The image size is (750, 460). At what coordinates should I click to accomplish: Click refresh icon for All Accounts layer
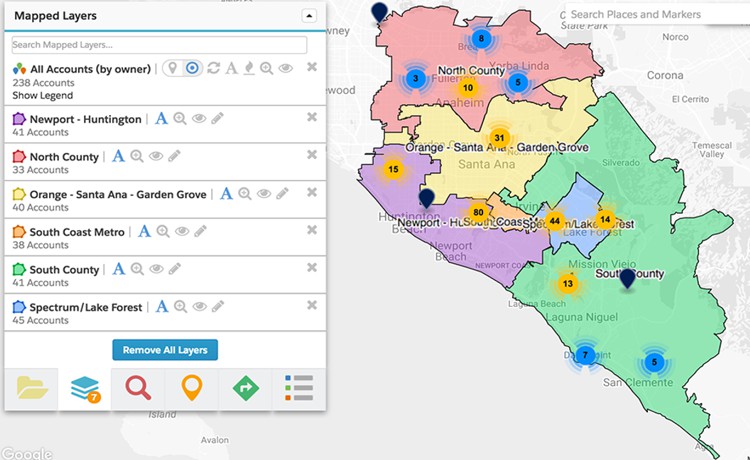(213, 68)
